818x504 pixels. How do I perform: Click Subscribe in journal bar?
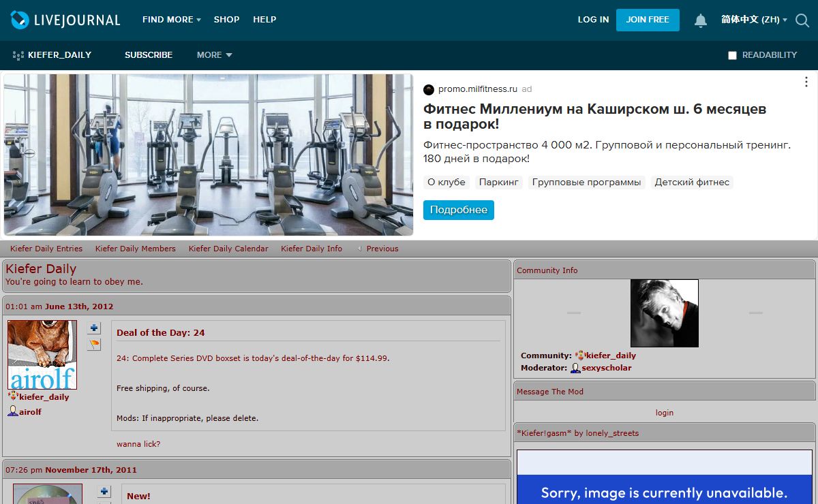[x=149, y=55]
